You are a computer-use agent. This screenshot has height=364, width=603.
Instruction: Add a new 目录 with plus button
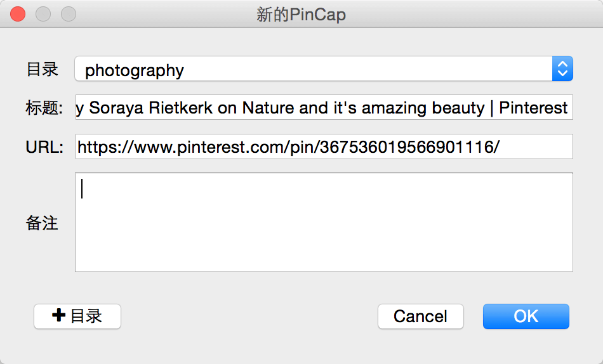coord(77,316)
